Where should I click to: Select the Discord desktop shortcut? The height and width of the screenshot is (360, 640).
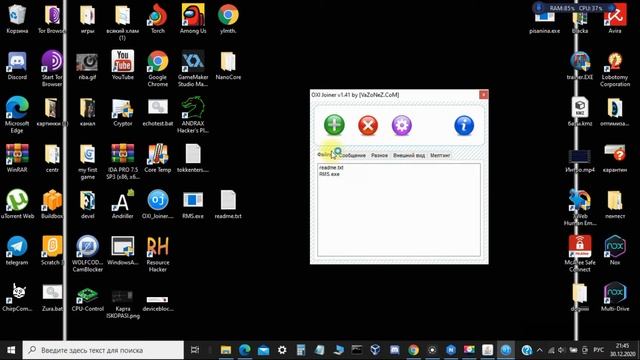coord(17,66)
